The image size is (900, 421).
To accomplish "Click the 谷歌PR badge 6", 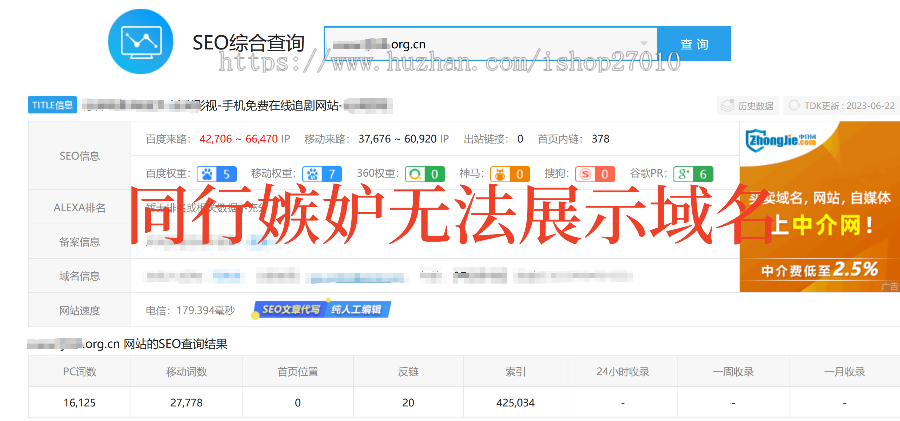I will 693,174.
